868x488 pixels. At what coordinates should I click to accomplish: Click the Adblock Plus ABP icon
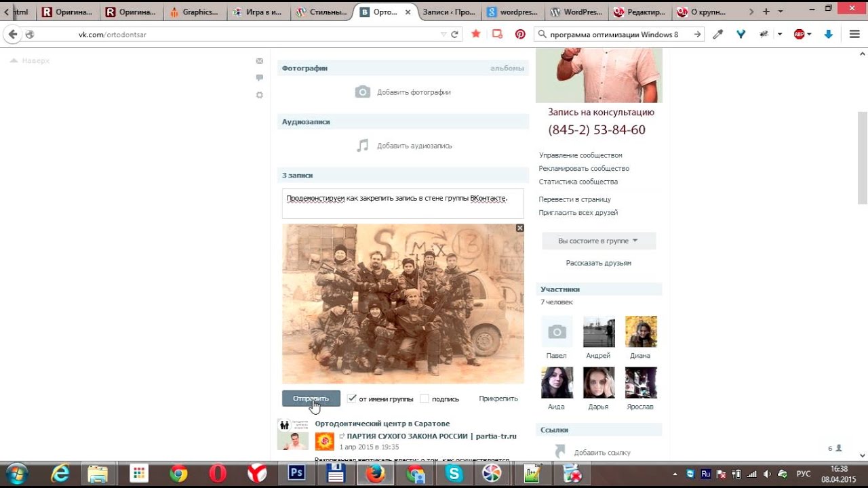coord(799,34)
